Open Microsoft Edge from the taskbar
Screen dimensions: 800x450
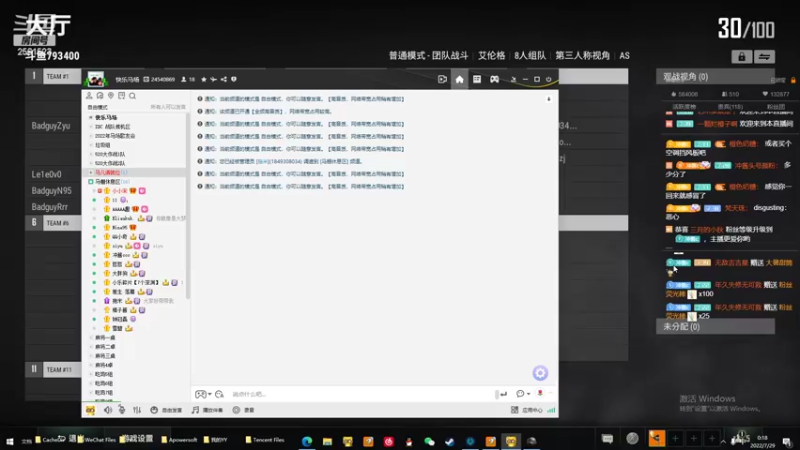(x=307, y=441)
